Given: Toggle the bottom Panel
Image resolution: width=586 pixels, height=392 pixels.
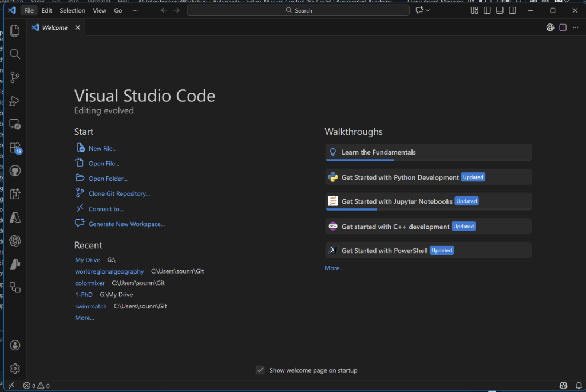Looking at the screenshot, I should pos(500,10).
